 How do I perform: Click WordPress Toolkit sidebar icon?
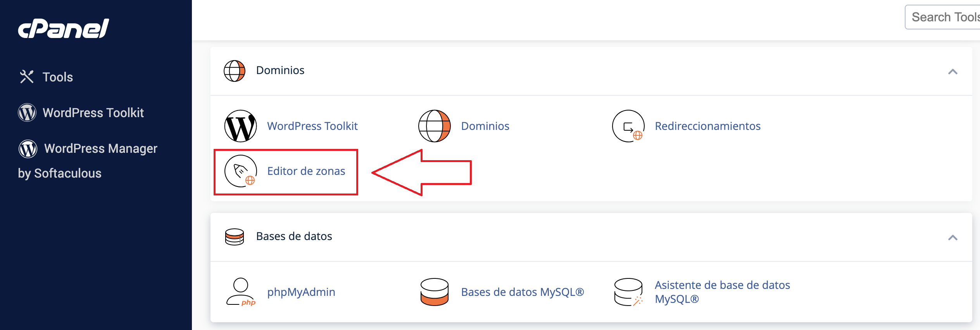[x=27, y=113]
